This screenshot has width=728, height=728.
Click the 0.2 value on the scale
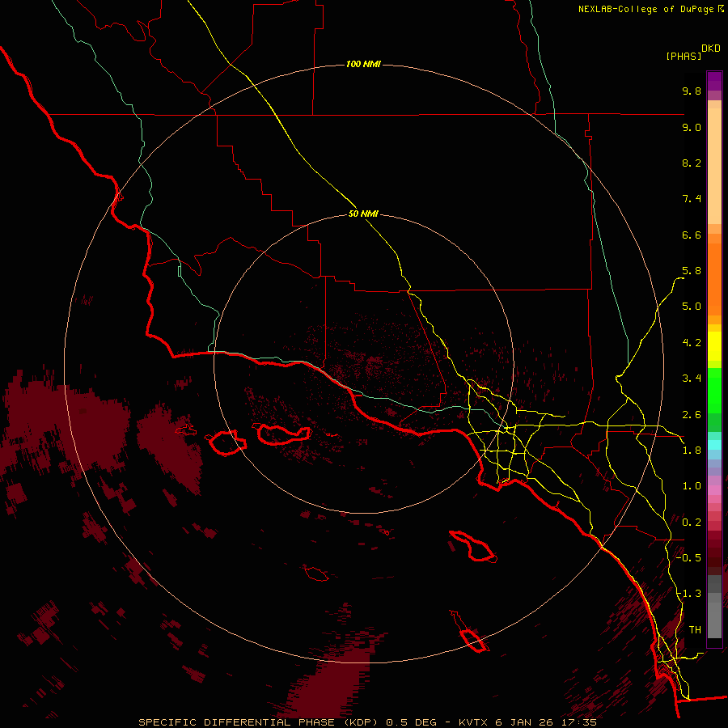(x=692, y=523)
